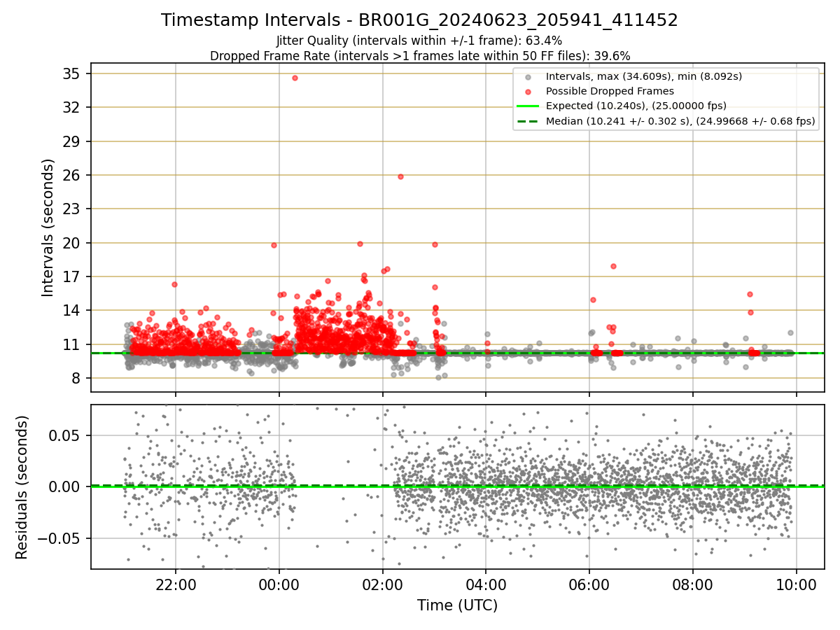
Task: Click the 'Jitter Quality' 63.4% subtitle line
Action: coord(419,41)
